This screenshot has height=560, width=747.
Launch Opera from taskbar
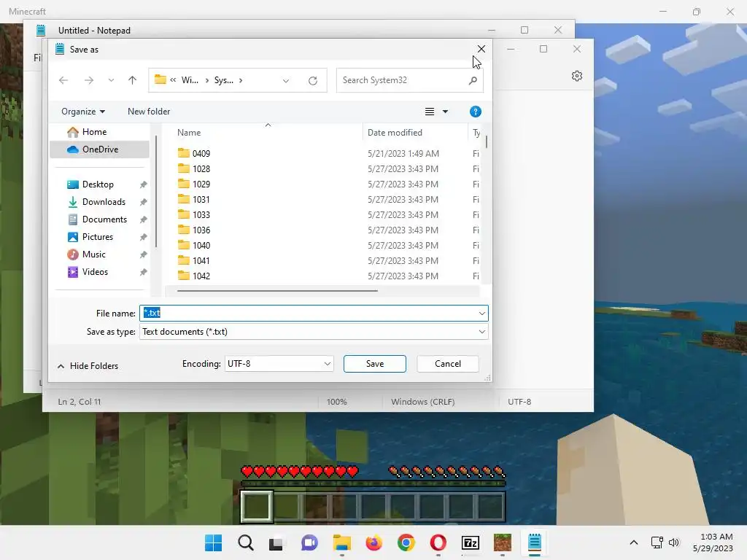438,542
